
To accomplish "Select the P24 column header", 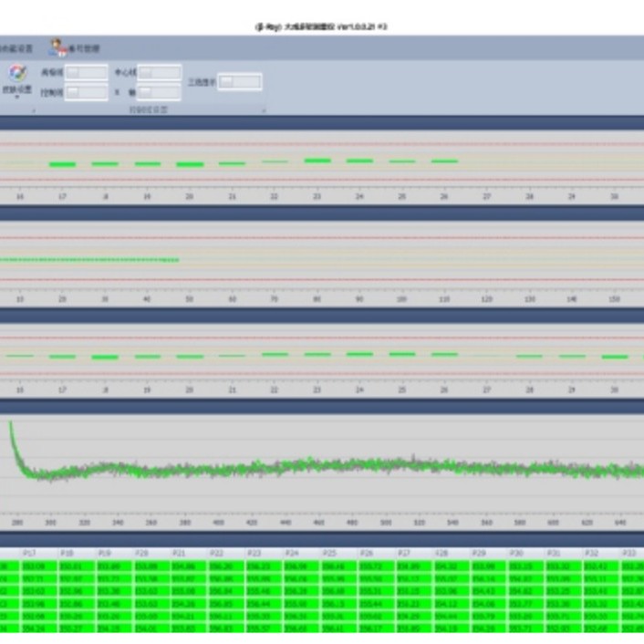I will (302, 554).
